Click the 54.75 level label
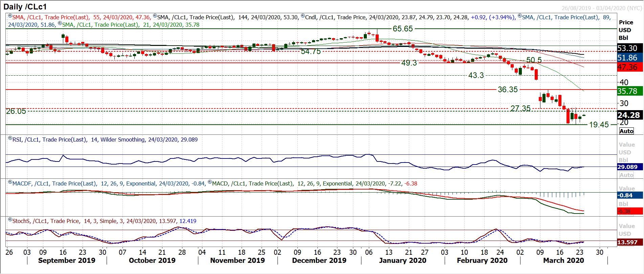644x274 pixels. [311, 51]
